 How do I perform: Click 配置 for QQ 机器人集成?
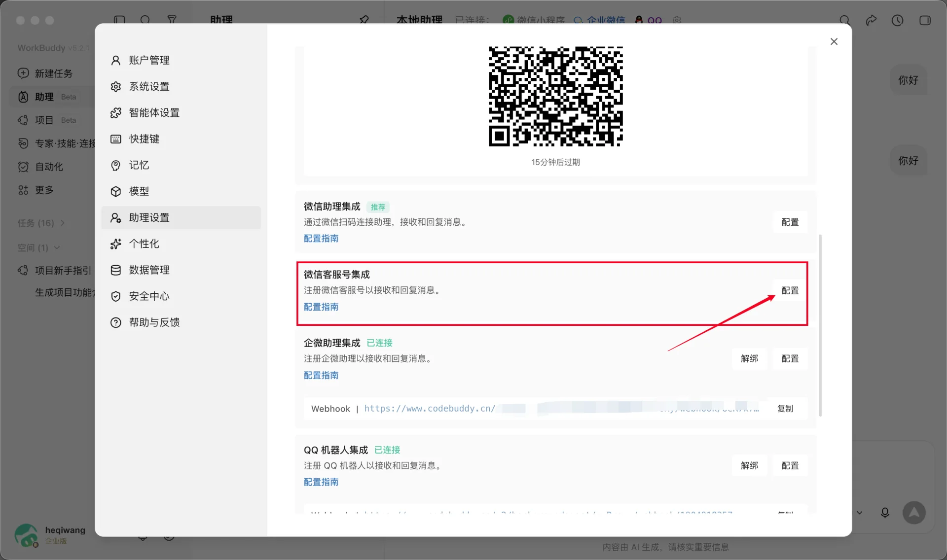tap(790, 465)
